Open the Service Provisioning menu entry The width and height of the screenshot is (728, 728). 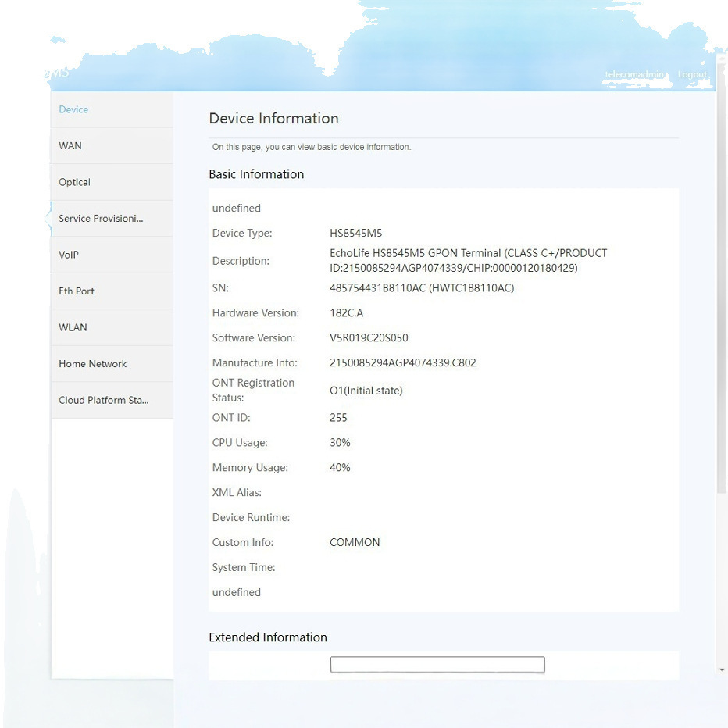101,219
